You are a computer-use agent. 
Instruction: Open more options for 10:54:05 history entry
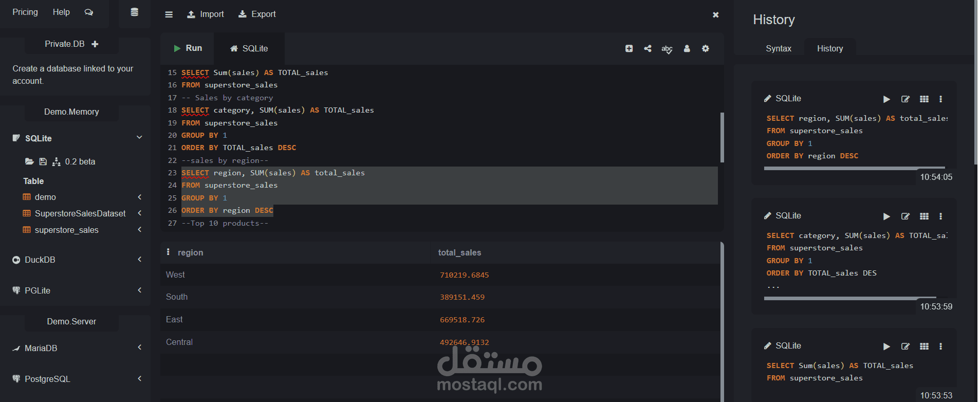941,99
